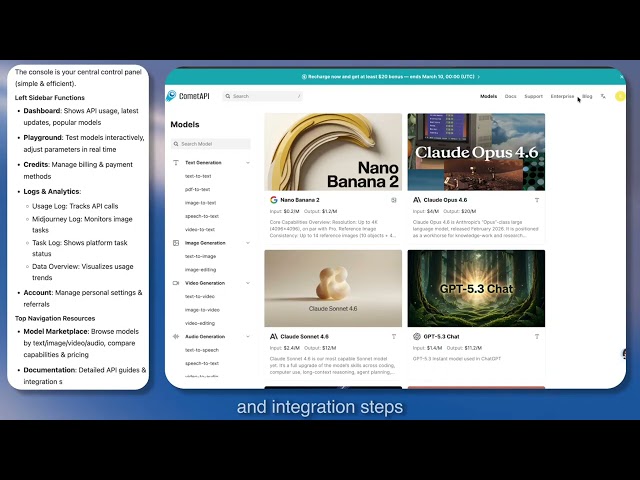
Task: Click the Claude Opus 4.6 model title
Action: click(x=445, y=200)
